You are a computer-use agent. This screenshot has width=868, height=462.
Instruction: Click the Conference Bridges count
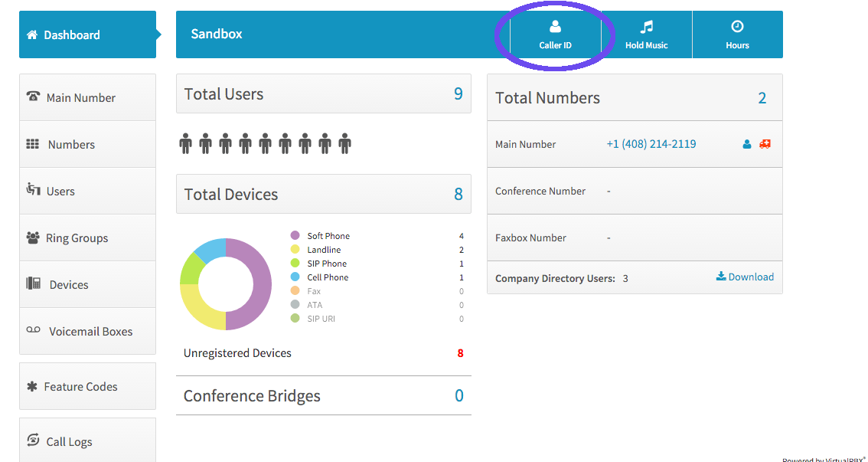(x=459, y=395)
